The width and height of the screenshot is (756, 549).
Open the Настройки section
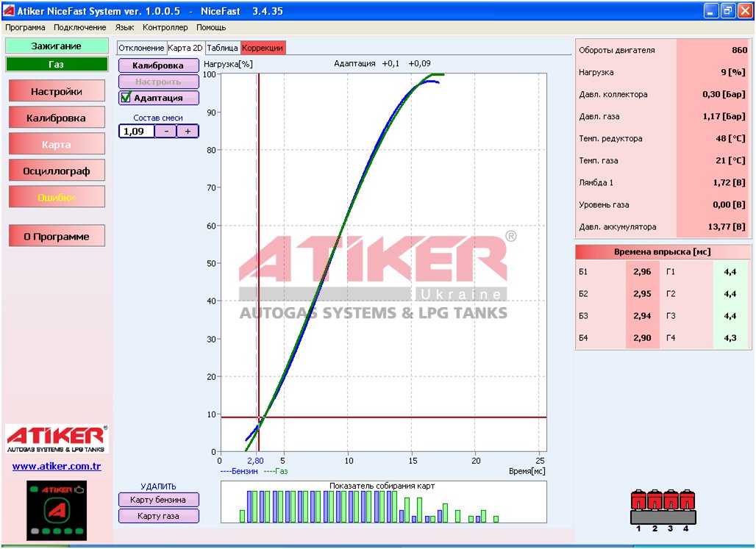pos(57,91)
